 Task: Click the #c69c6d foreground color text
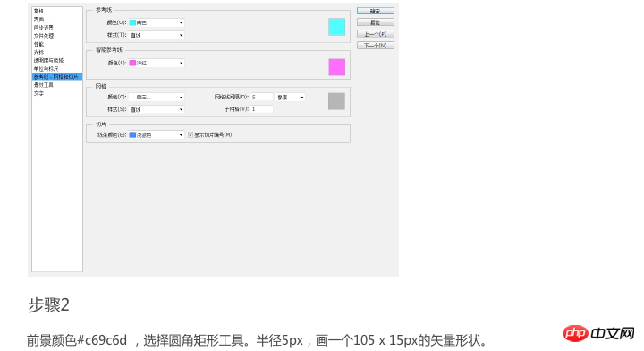(x=102, y=340)
